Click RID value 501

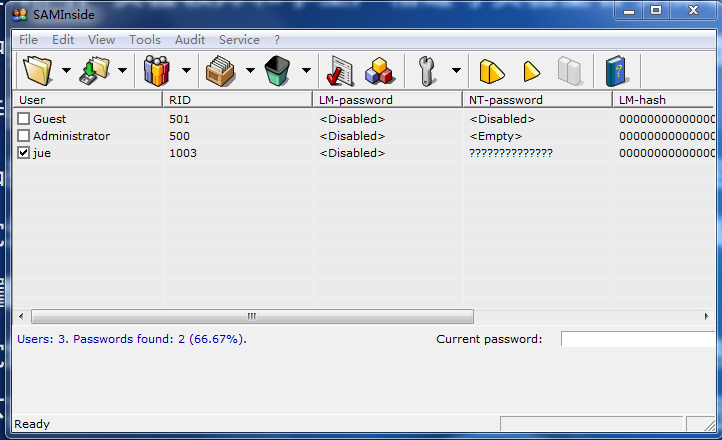[179, 119]
